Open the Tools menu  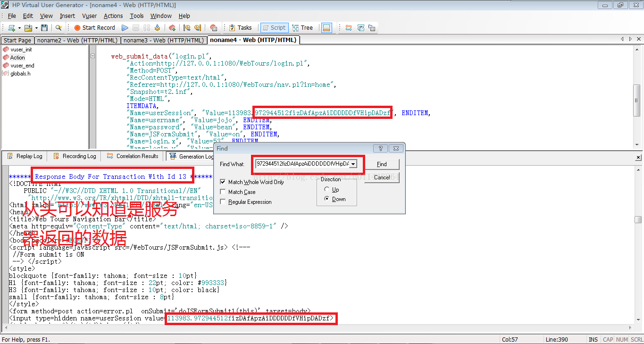click(137, 16)
